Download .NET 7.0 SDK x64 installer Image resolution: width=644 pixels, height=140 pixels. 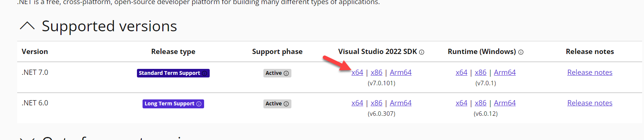point(357,73)
